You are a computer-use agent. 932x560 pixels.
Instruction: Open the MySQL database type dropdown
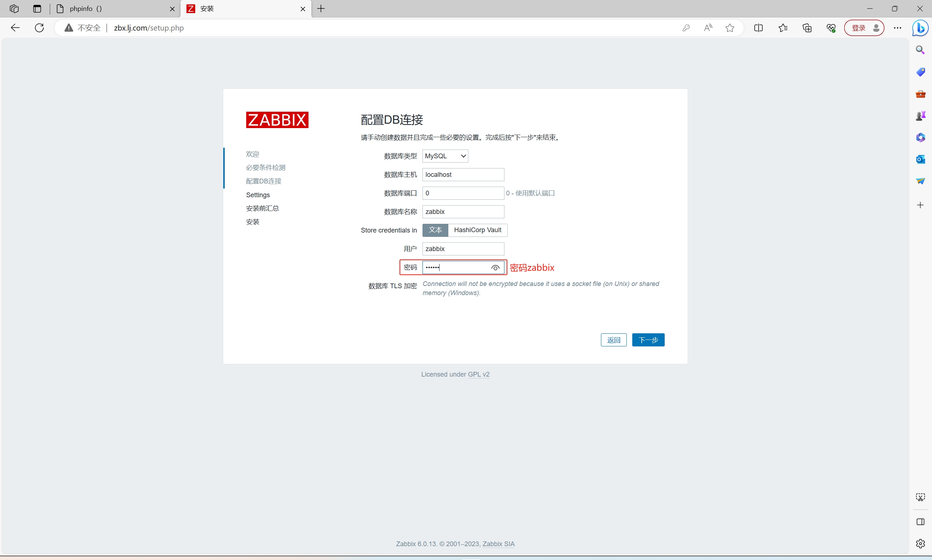point(445,156)
